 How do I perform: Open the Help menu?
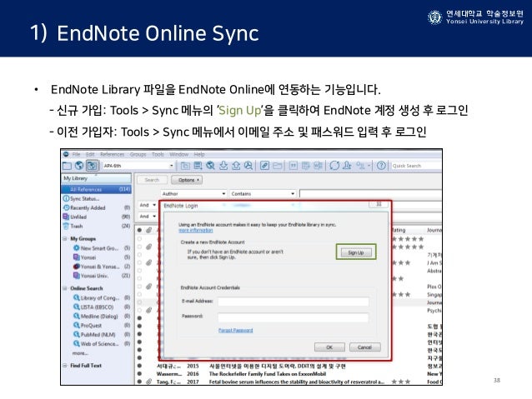(199, 154)
